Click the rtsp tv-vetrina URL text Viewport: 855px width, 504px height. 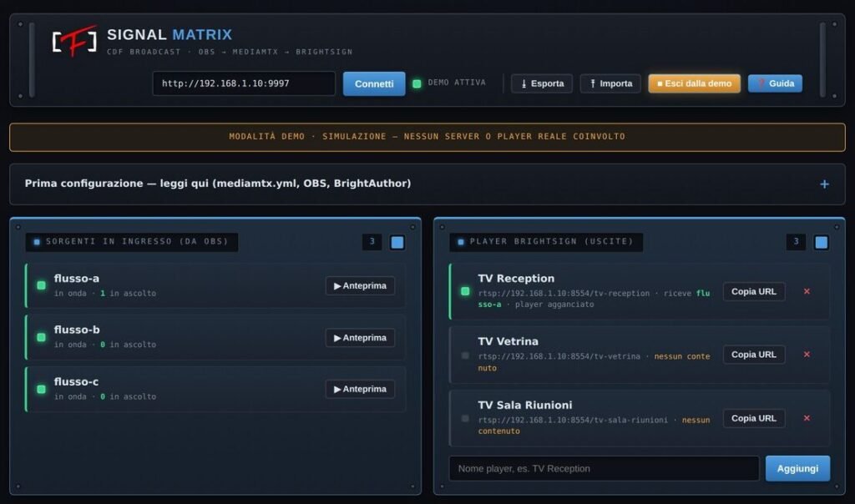559,356
